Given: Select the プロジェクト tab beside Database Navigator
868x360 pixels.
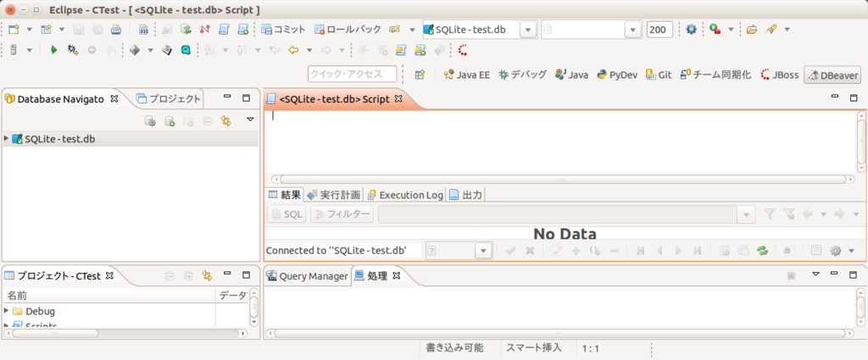Looking at the screenshot, I should (x=169, y=100).
